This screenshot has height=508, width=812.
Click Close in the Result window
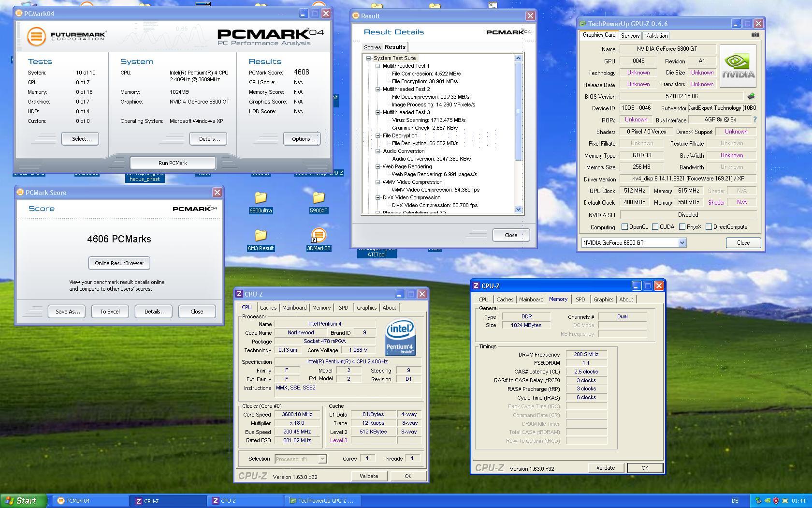[x=511, y=235]
